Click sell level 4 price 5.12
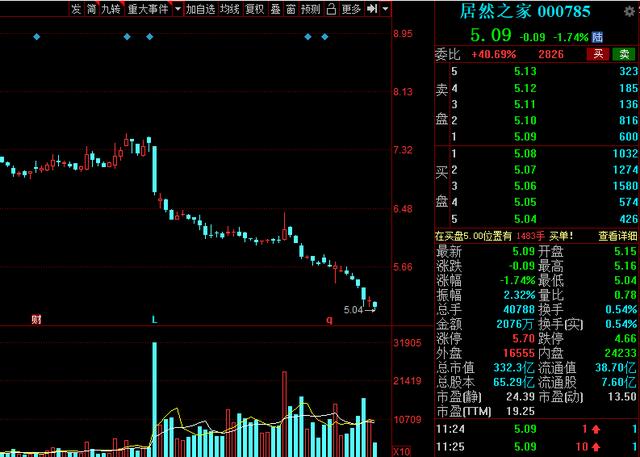640x457 pixels. click(525, 88)
